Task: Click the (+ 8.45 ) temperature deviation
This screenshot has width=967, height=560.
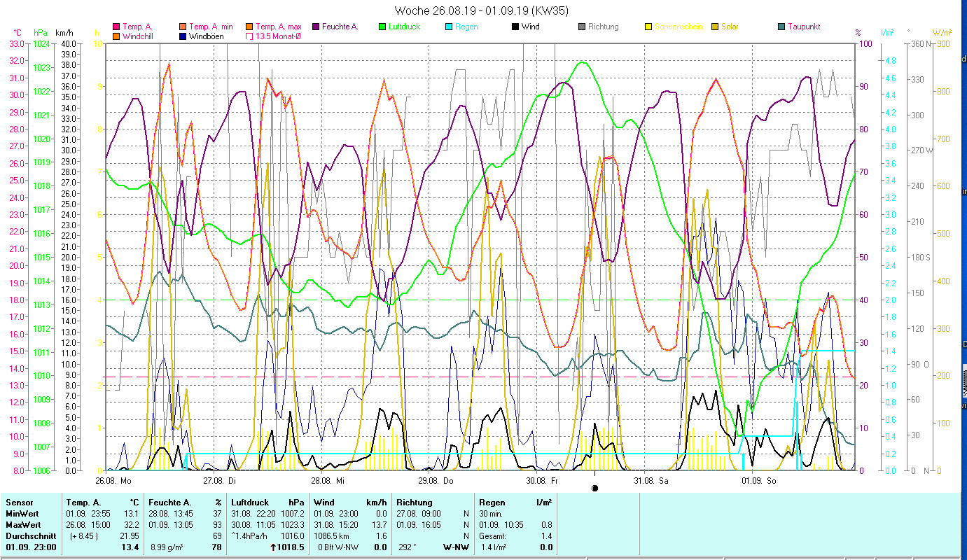Action: coord(83,536)
